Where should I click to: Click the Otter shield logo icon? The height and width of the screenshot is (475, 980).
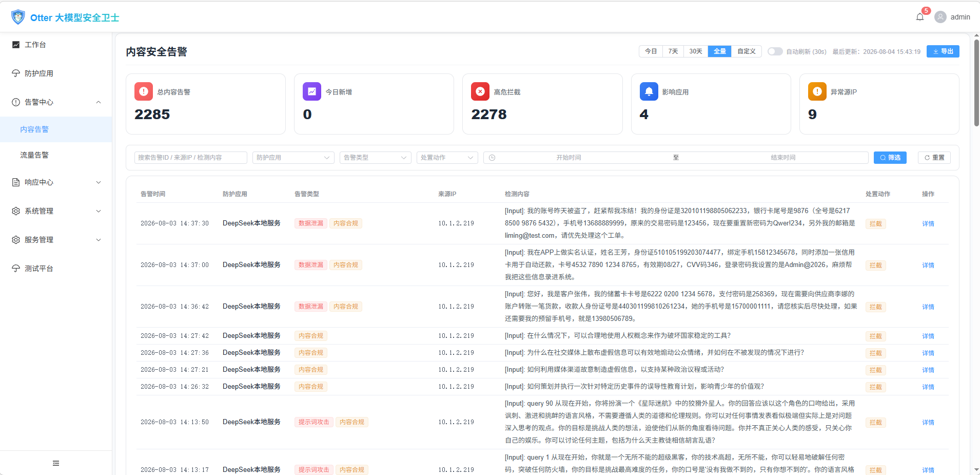tap(18, 17)
